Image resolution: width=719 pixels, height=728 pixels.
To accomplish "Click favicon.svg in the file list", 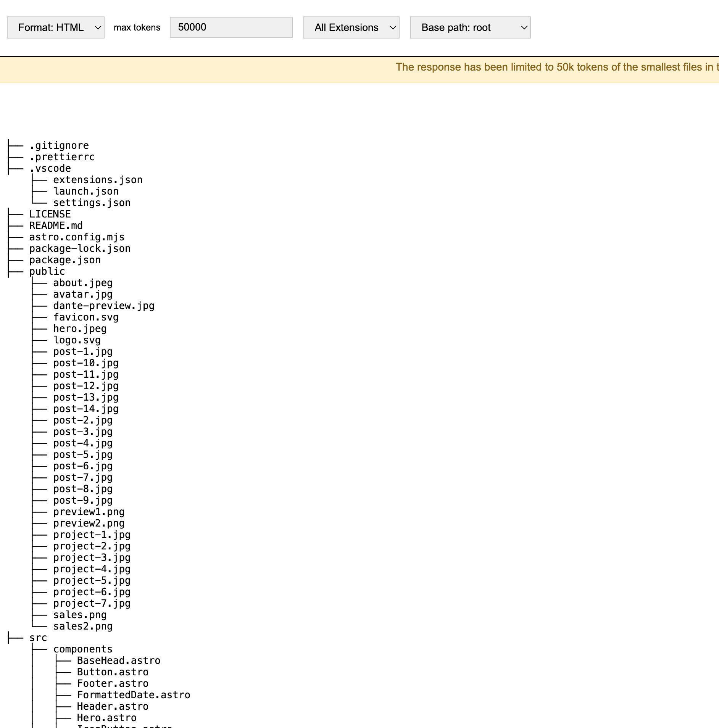I will (x=86, y=317).
